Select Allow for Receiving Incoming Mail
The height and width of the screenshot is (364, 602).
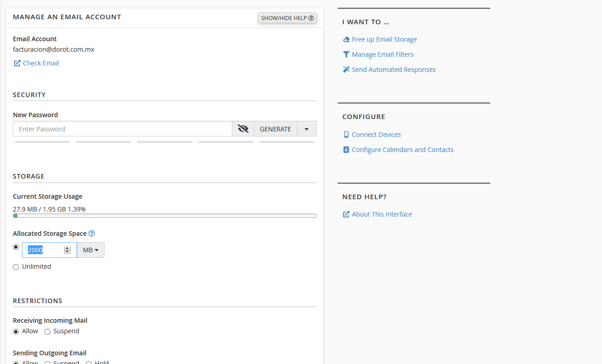coord(16,331)
